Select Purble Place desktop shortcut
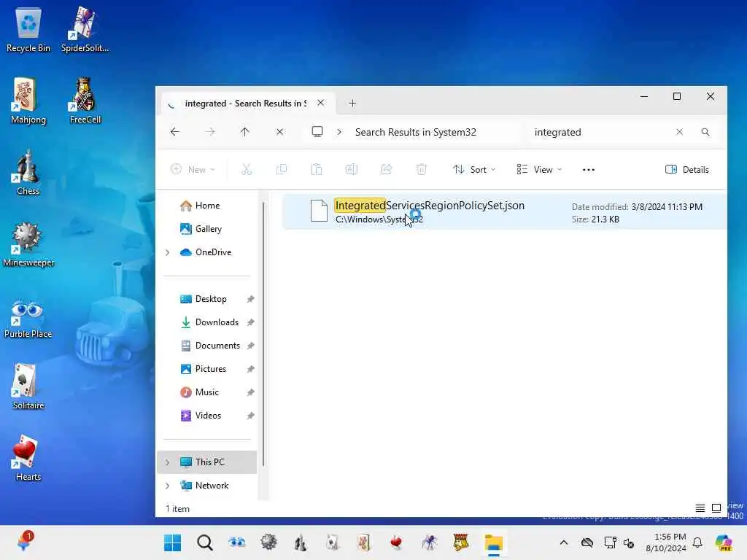Viewport: 747px width, 560px height. pyautogui.click(x=28, y=318)
